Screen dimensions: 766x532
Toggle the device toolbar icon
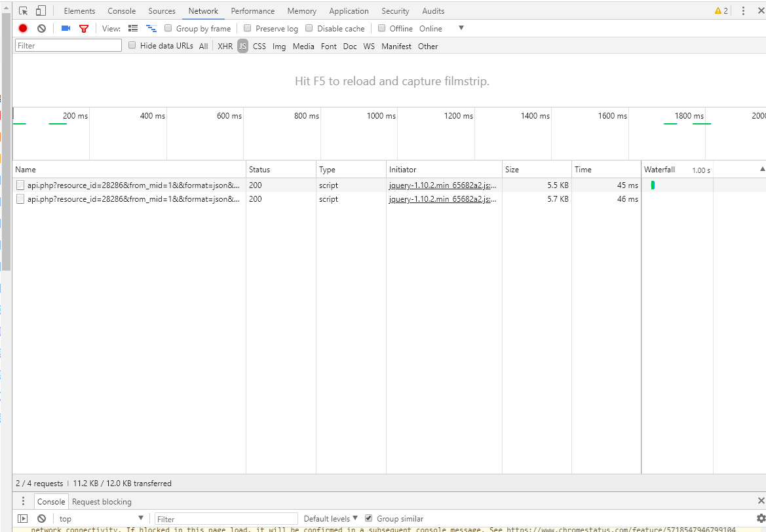tap(41, 11)
